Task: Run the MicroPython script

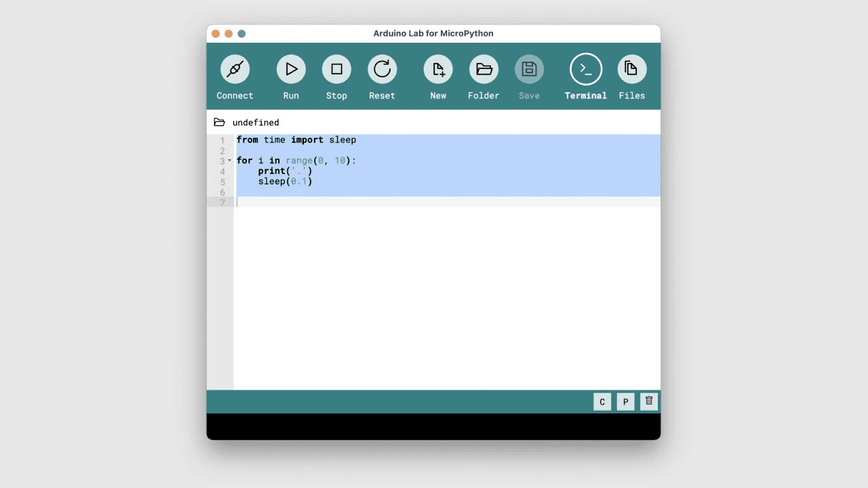Action: click(291, 68)
